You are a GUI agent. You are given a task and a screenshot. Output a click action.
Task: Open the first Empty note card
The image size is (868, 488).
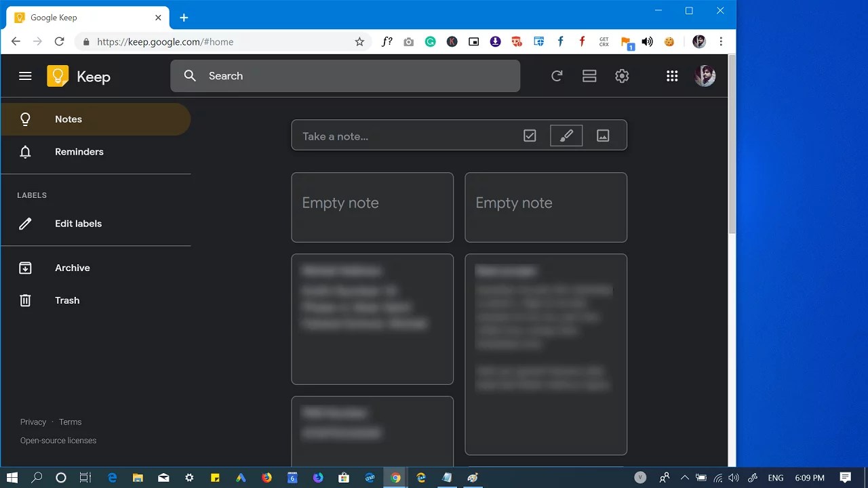point(372,207)
